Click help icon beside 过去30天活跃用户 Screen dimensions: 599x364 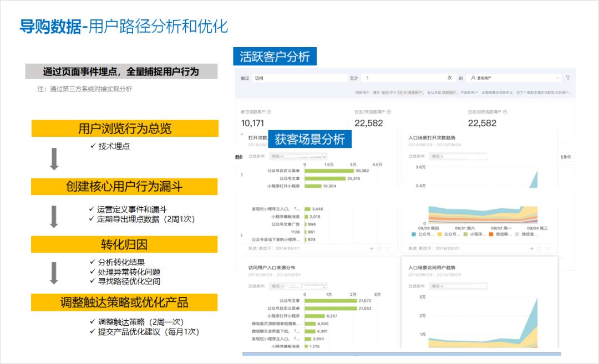[505, 112]
